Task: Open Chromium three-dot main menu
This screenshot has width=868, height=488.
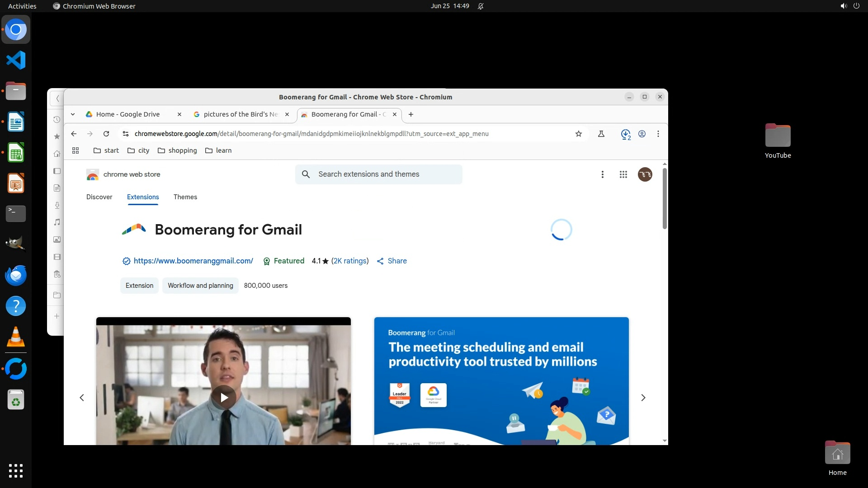Action: (658, 134)
